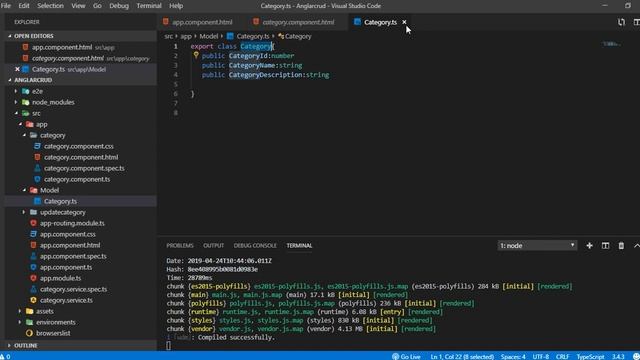Click the split editor icon
Screen dimensions: 640x360
pos(636,22)
